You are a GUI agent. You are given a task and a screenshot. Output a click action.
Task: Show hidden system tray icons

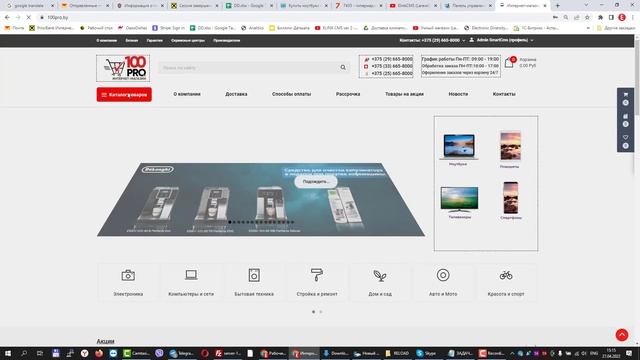[512, 353]
